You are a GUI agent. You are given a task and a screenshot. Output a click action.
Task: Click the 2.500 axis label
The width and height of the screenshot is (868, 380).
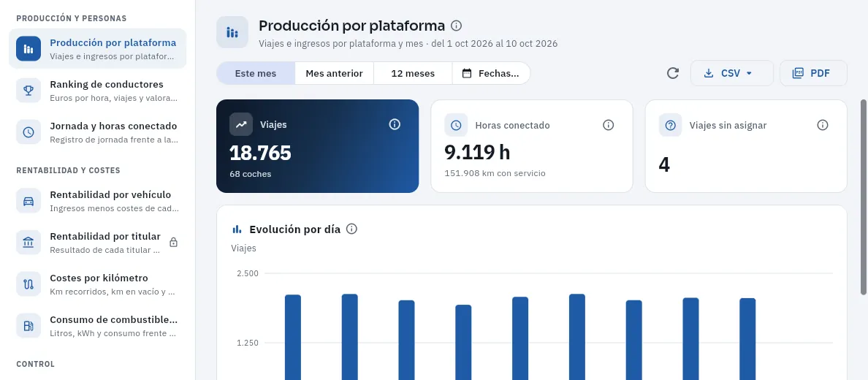pyautogui.click(x=248, y=273)
